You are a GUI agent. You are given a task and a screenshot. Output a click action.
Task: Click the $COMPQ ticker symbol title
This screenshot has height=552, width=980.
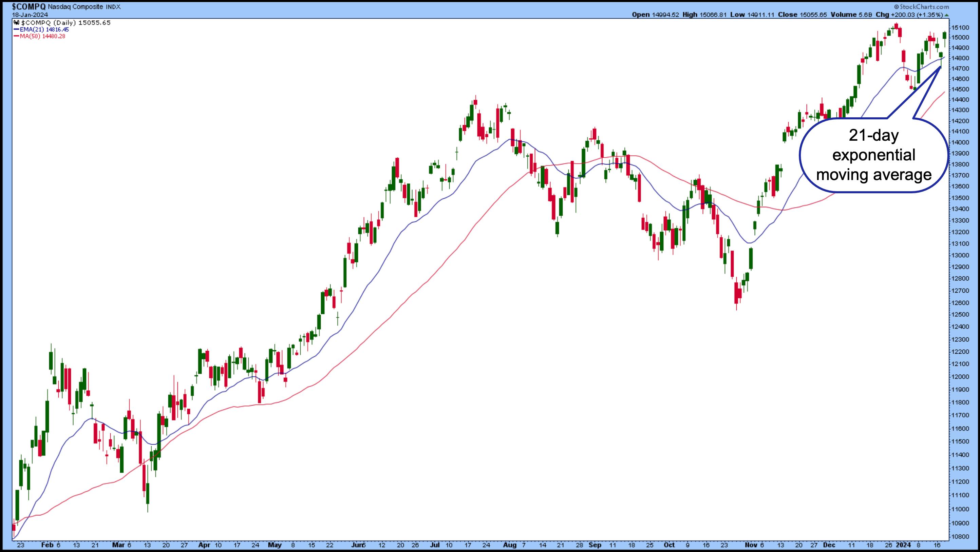tap(29, 6)
